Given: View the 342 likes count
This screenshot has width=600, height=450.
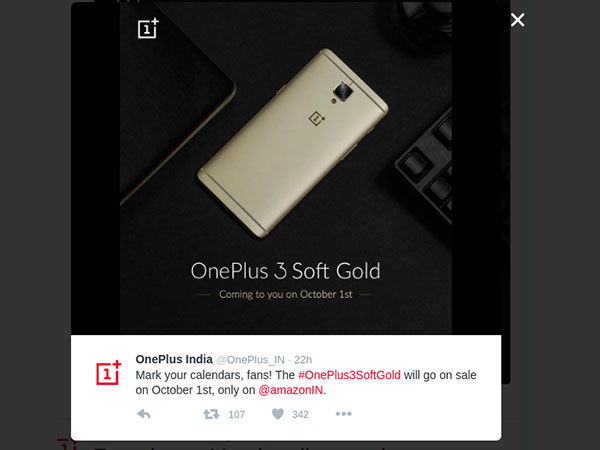Looking at the screenshot, I should pyautogui.click(x=300, y=414).
